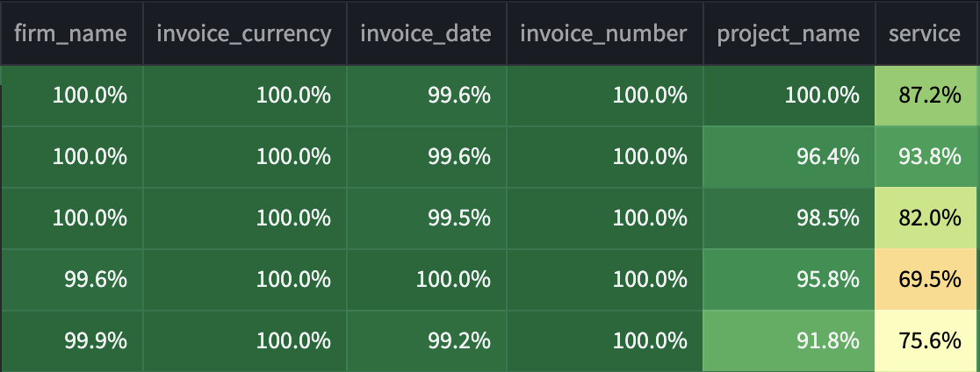Click the firm_name column header
980x372 pixels.
[x=70, y=34]
